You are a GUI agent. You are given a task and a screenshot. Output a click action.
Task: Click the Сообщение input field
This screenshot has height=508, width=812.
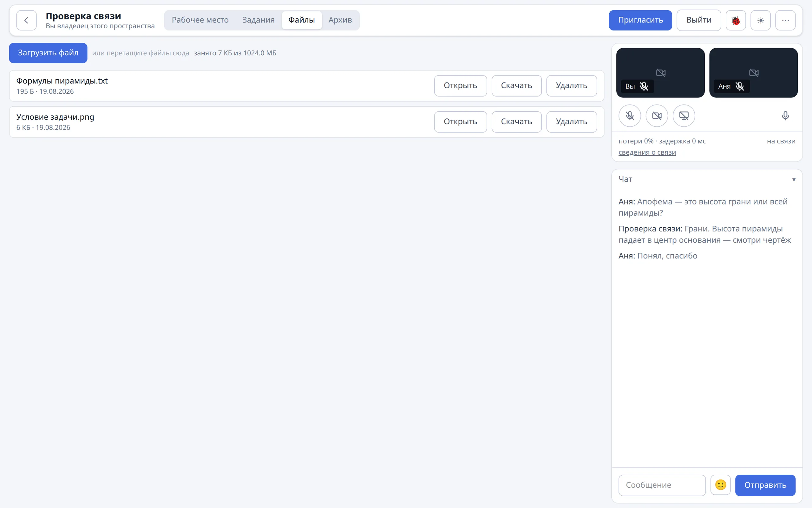(662, 485)
